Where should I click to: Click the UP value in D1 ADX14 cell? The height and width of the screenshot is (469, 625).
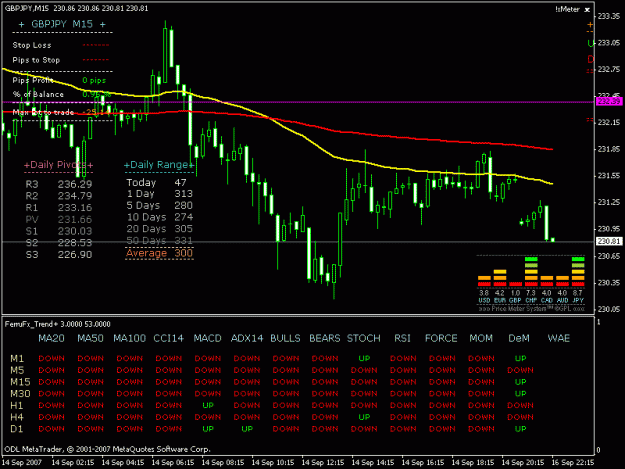click(247, 429)
